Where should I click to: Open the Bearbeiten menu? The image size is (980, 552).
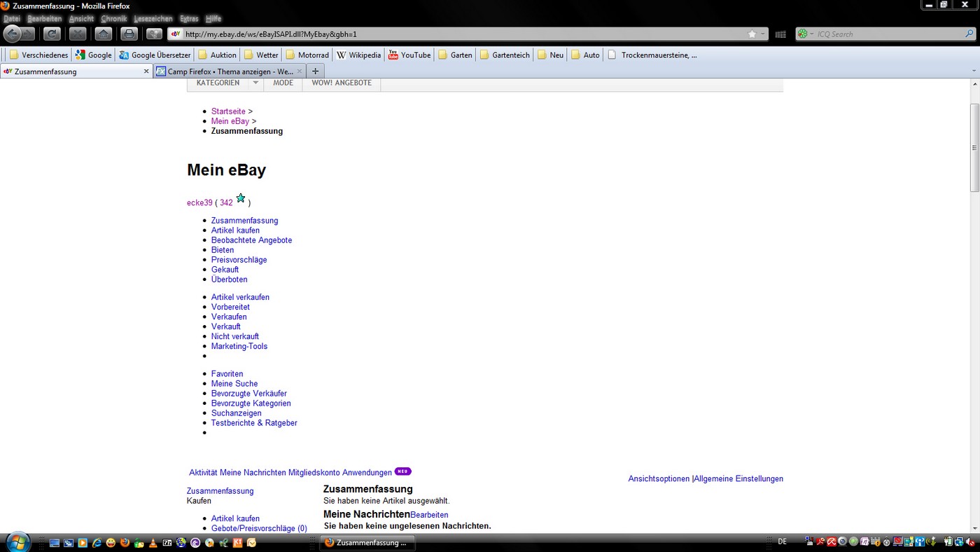pos(45,19)
